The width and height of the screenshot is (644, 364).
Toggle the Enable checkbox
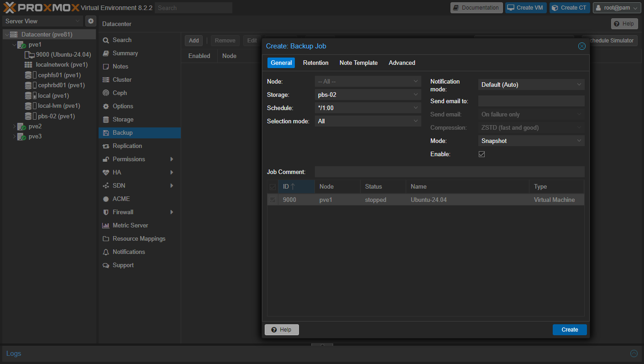(x=482, y=154)
